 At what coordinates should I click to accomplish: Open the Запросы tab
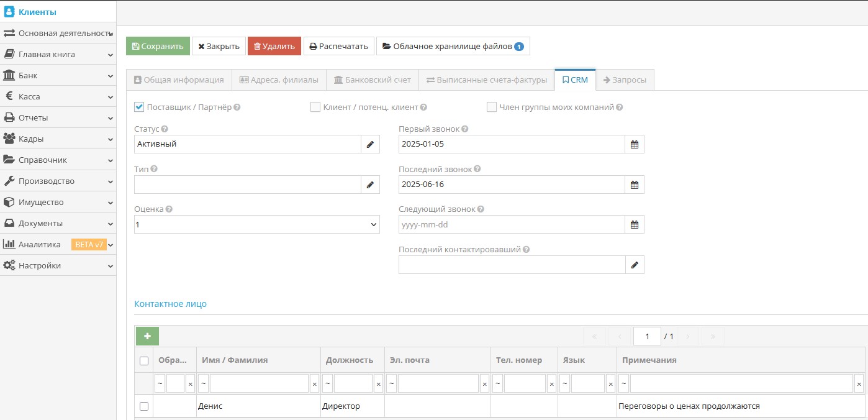[x=625, y=80]
